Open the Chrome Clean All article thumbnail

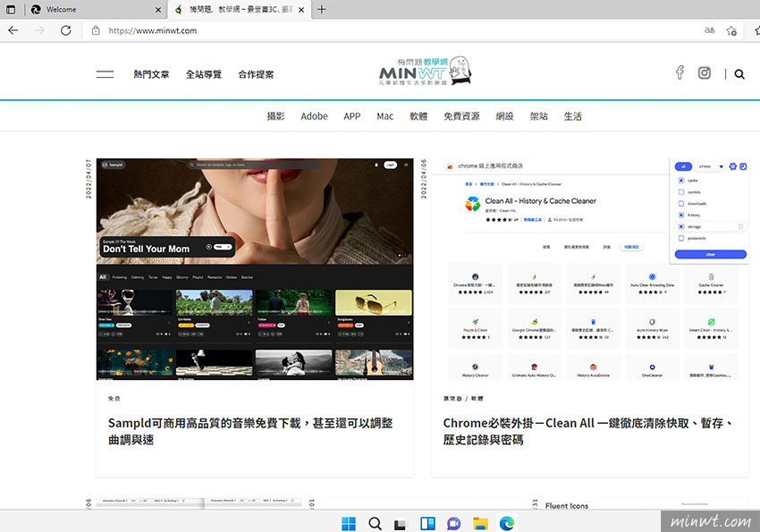[590, 269]
